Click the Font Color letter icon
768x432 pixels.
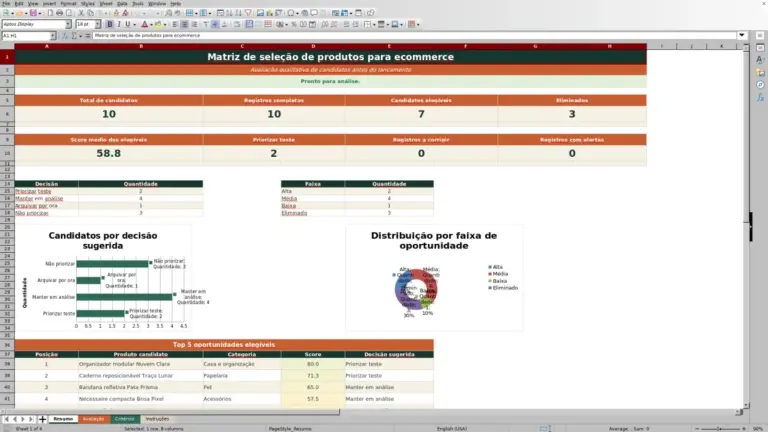[x=144, y=24]
